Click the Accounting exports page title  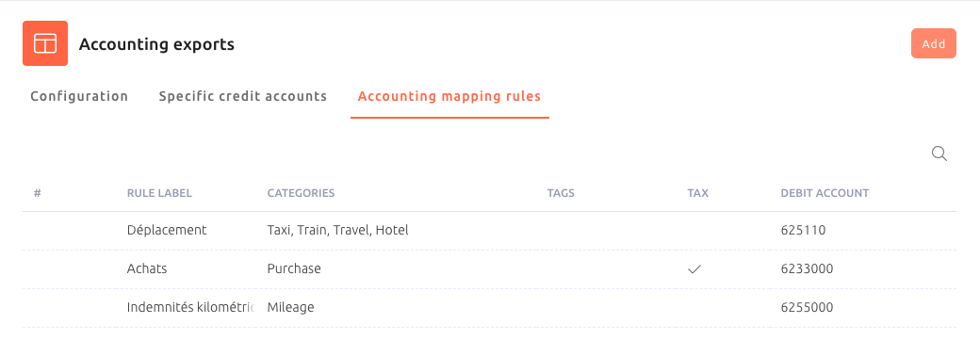click(156, 44)
